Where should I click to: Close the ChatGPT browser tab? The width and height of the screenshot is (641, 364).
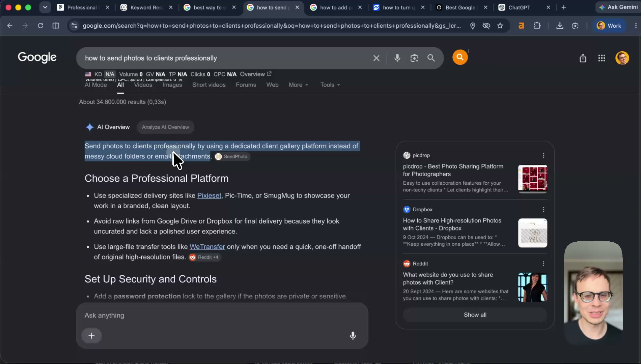point(548,7)
